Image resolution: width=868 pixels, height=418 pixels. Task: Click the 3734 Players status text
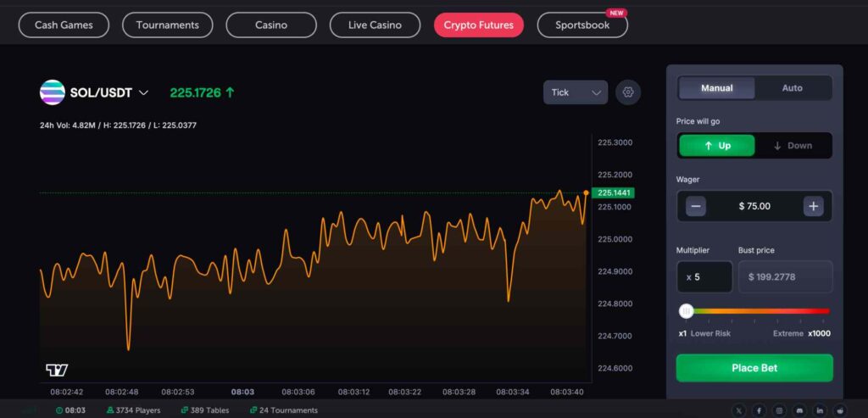pyautogui.click(x=138, y=410)
